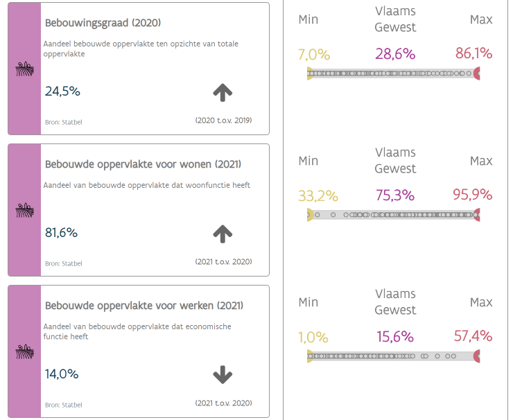Open Bebouwde oppervlakte voor wonen (2021) heading
This screenshot has height=420, width=513.
[x=143, y=164]
